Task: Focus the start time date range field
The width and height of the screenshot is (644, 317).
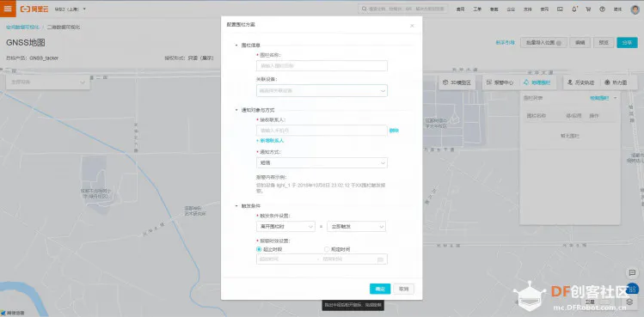Action: coord(286,259)
